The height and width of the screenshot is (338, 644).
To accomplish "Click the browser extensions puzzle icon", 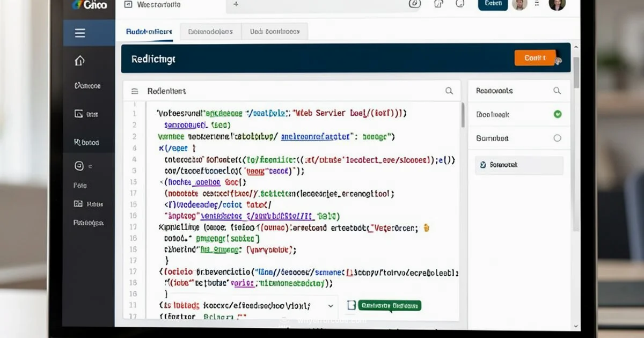I will coord(438,4).
